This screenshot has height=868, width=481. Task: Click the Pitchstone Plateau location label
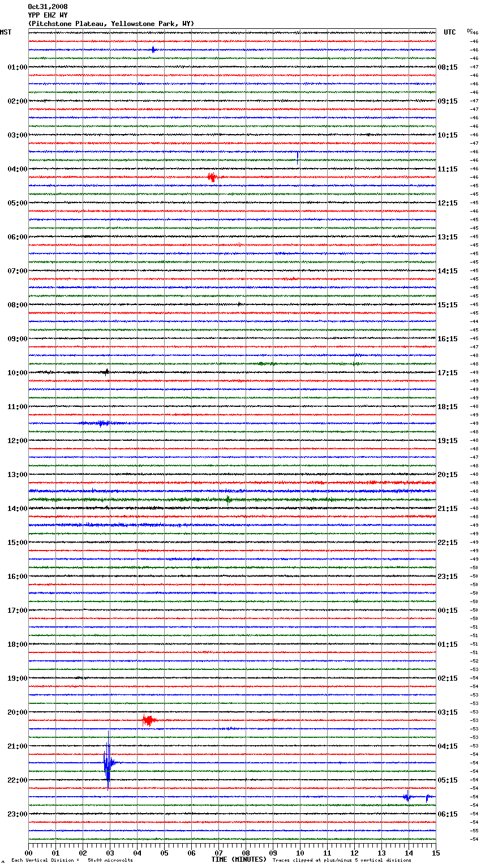click(x=111, y=24)
